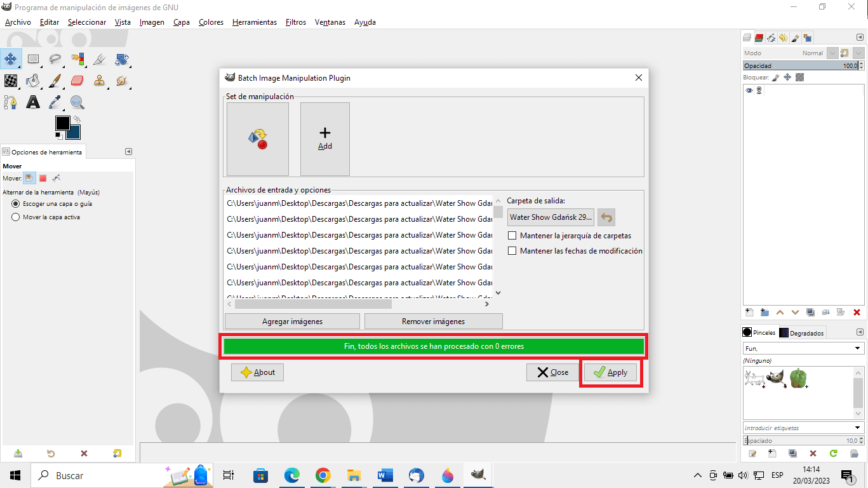Select the Text tool
The image size is (868, 488).
33,102
